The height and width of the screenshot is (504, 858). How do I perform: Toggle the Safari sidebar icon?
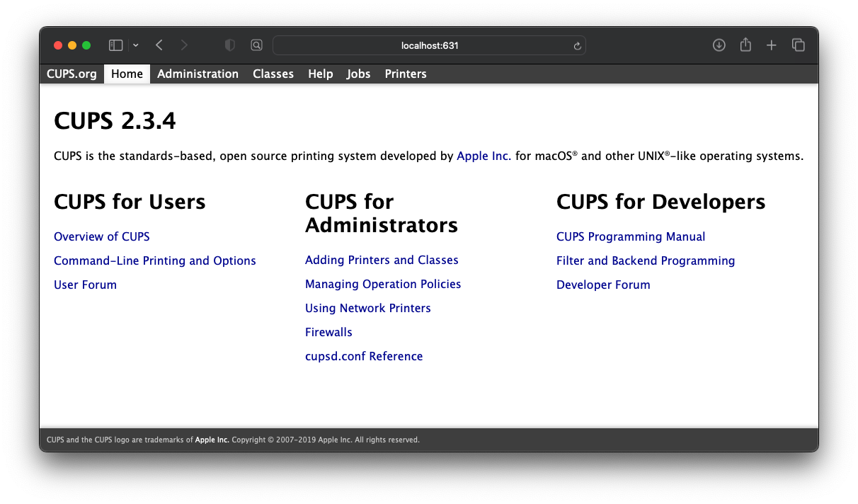(116, 45)
